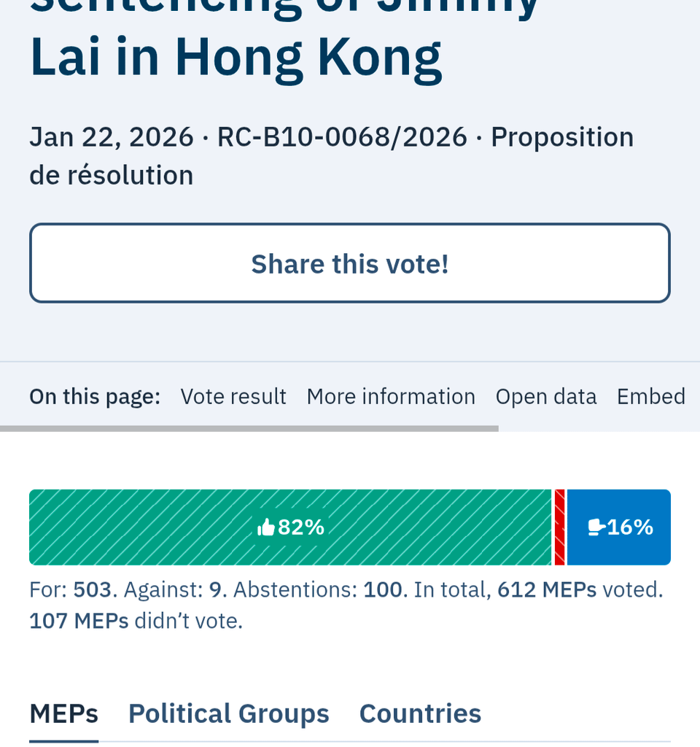Navigate to the Embed section
This screenshot has height=747, width=700.
(650, 396)
